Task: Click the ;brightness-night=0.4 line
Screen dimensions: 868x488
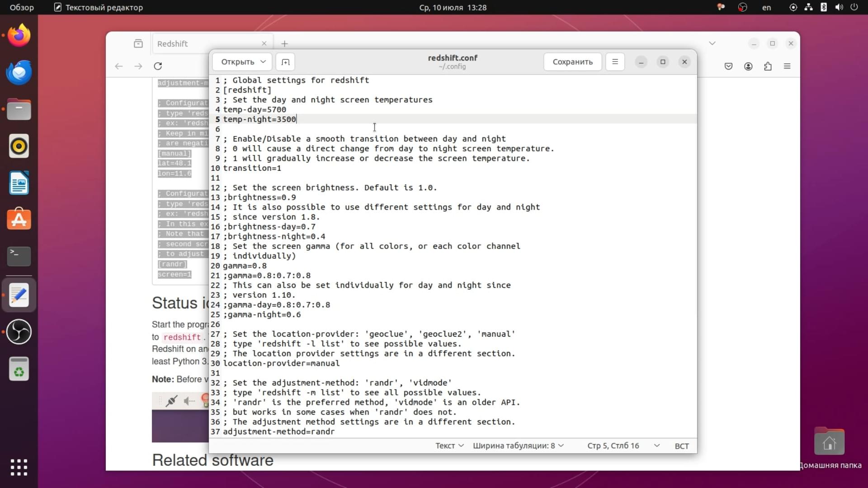Action: (x=274, y=236)
